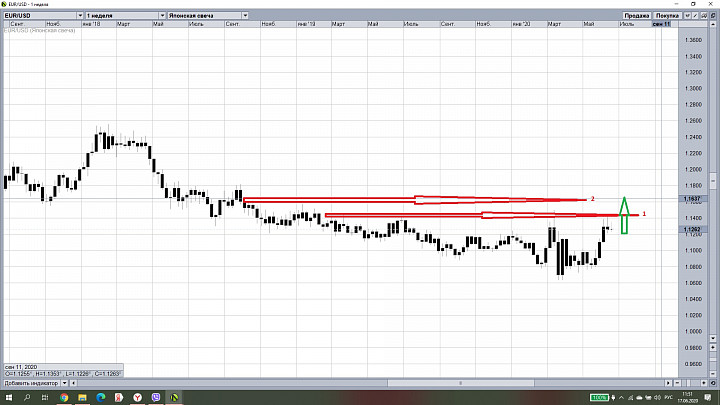The width and height of the screenshot is (720, 405).
Task: Open Windows taskbar search
Action: pos(27,397)
